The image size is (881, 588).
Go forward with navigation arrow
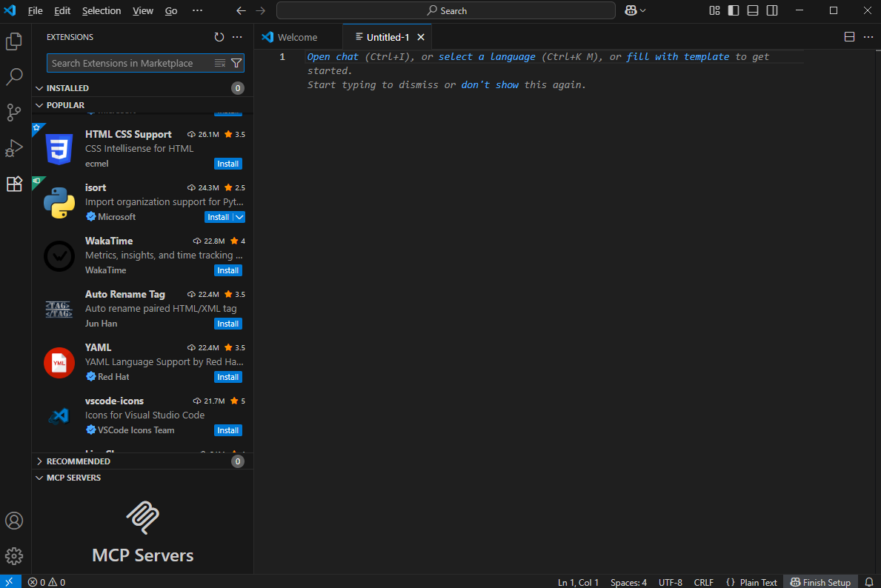(x=260, y=10)
